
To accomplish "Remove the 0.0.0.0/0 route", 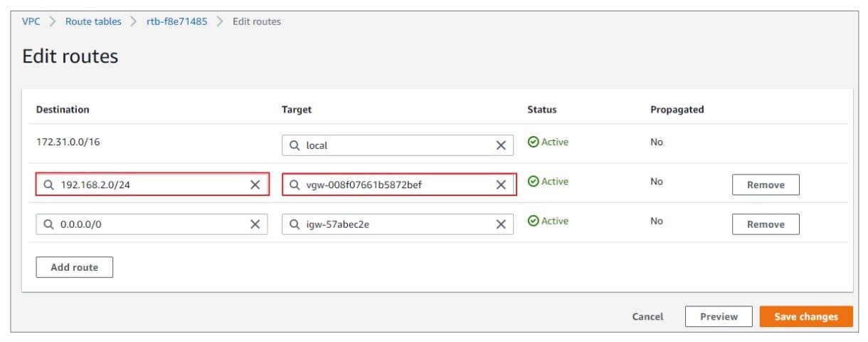I will click(766, 224).
